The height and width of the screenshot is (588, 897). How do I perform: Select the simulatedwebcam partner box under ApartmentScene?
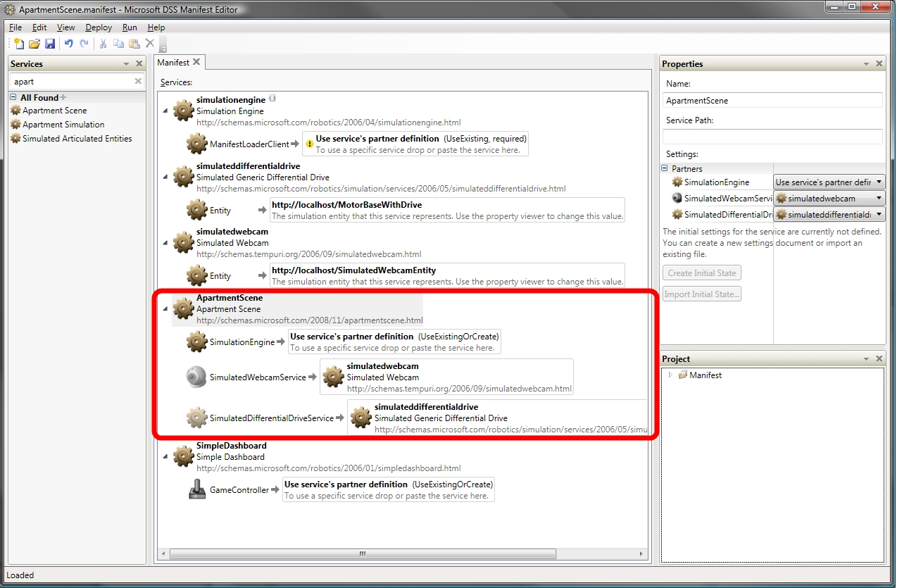coord(446,377)
